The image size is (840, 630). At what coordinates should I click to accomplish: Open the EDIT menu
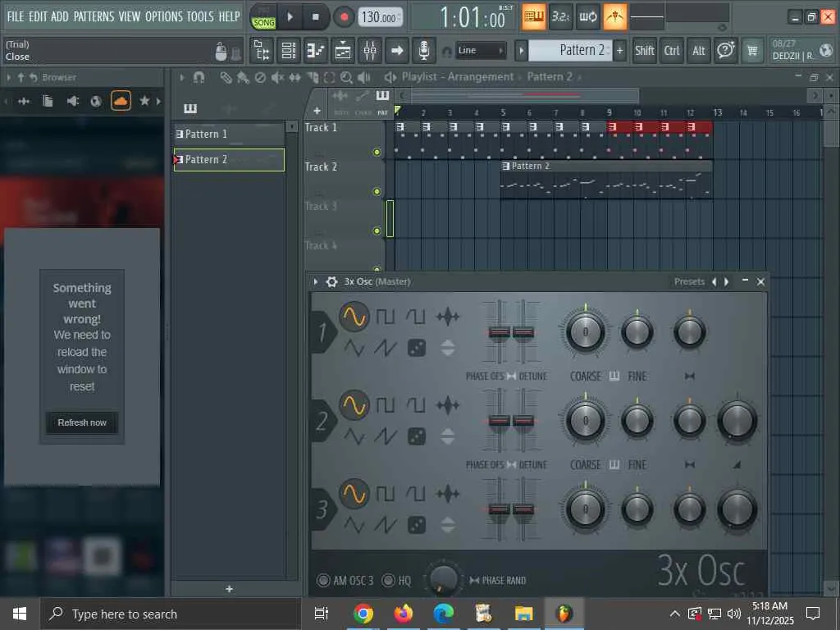coord(38,16)
